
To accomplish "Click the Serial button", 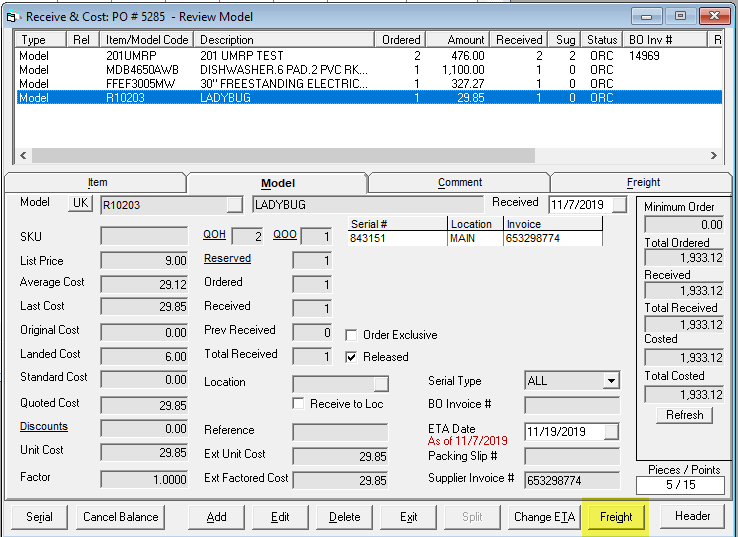I will point(39,517).
